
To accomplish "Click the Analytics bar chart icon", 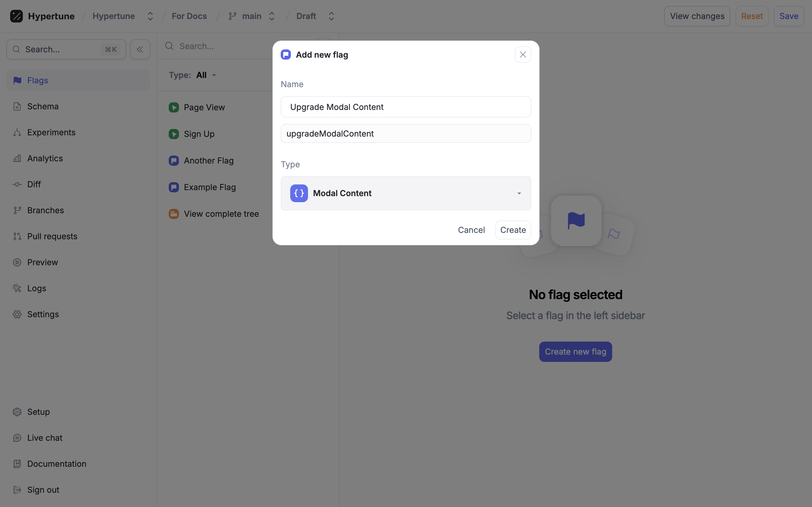I will (x=17, y=158).
